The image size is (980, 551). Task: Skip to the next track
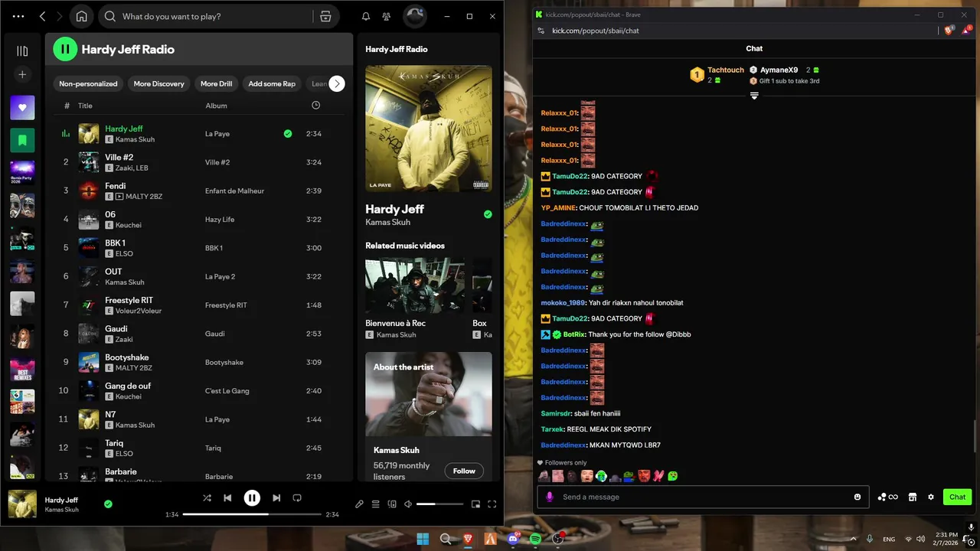tap(276, 497)
